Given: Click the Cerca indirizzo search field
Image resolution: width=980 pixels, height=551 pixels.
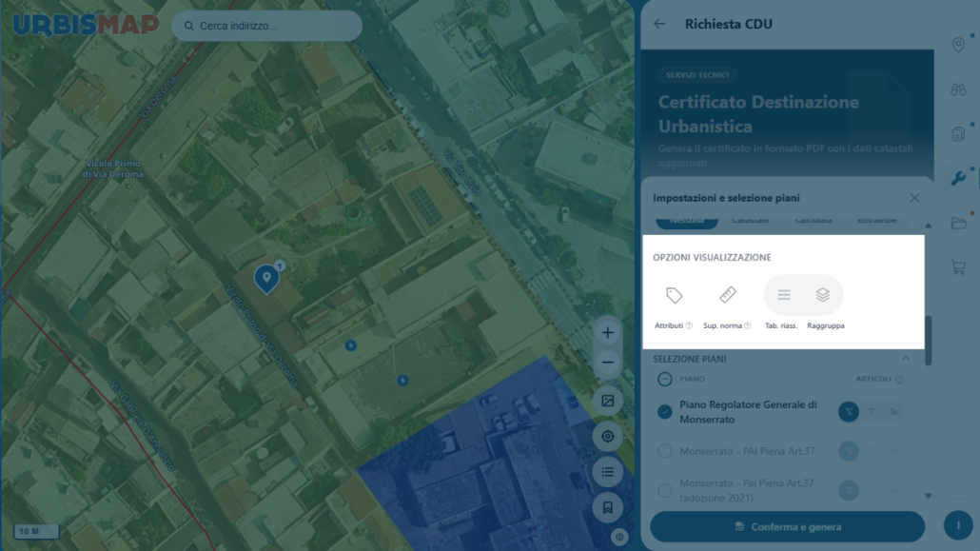Looking at the screenshot, I should tap(266, 26).
